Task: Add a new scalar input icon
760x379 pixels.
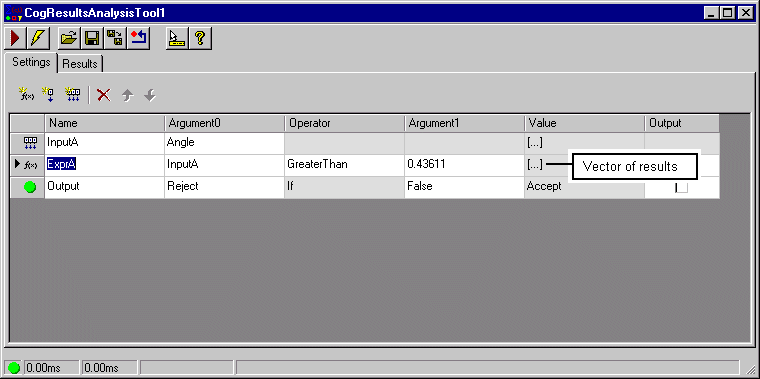Action: [48, 94]
